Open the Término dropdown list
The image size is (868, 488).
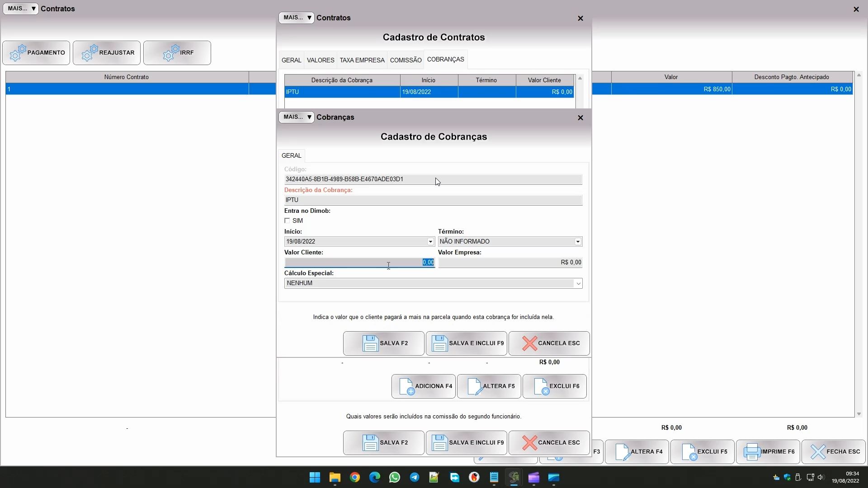coord(578,242)
